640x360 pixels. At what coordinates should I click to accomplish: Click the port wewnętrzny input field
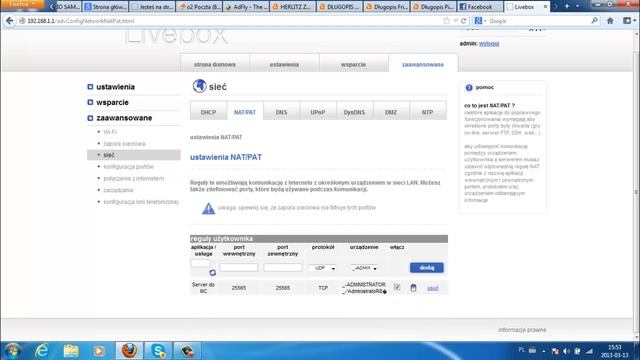[239, 268]
